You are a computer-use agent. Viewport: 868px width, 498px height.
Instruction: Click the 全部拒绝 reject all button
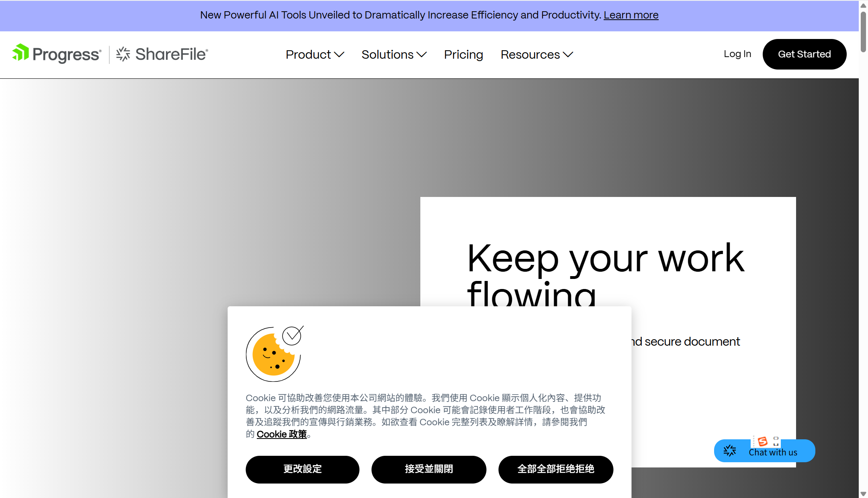coord(555,469)
